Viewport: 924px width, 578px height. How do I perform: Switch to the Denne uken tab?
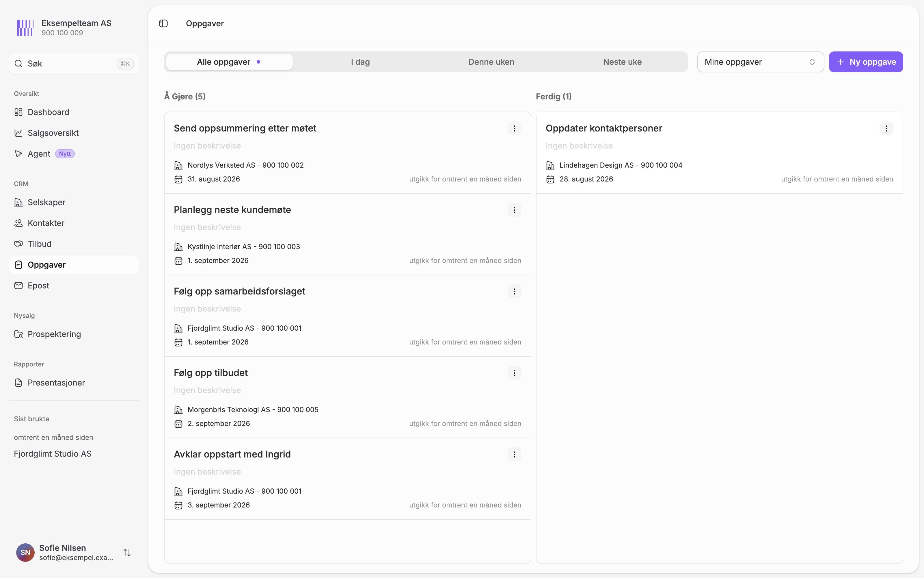point(491,62)
